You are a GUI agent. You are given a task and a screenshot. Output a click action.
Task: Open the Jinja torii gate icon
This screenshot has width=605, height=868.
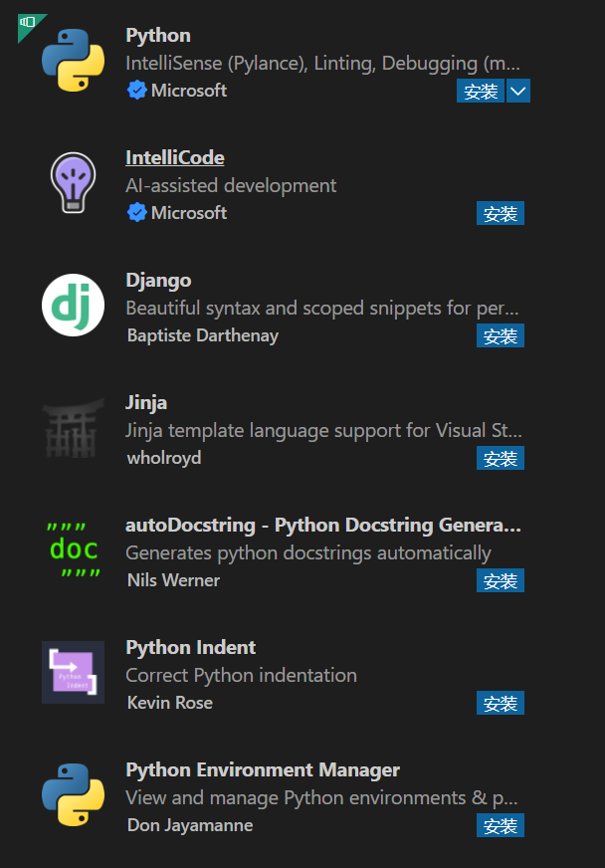pos(73,427)
